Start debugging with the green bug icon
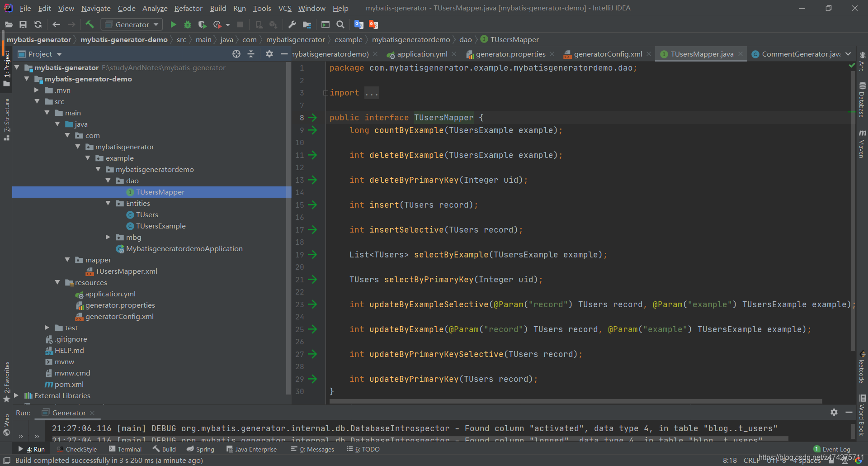 coord(188,24)
